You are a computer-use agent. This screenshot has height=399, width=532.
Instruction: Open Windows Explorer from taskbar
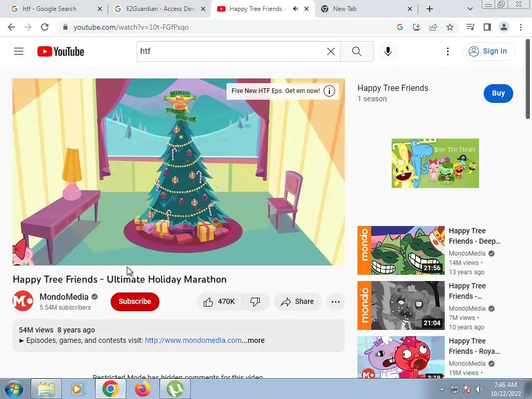46,389
